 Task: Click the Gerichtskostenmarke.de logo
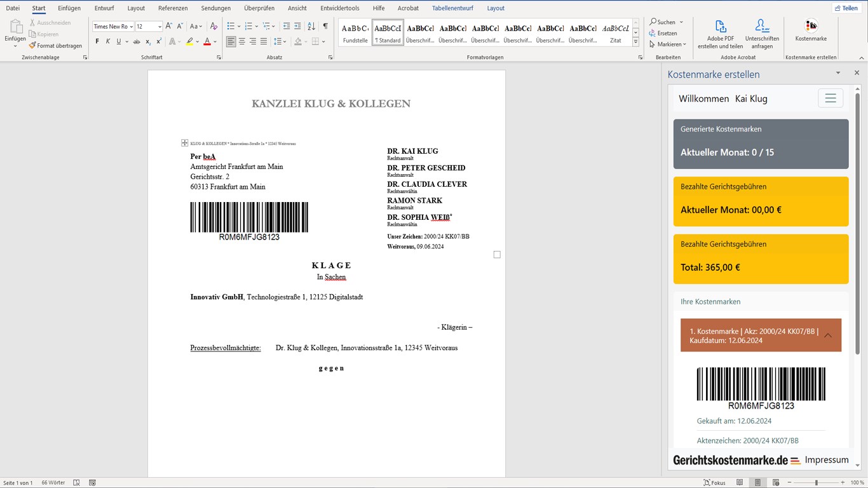[736, 460]
